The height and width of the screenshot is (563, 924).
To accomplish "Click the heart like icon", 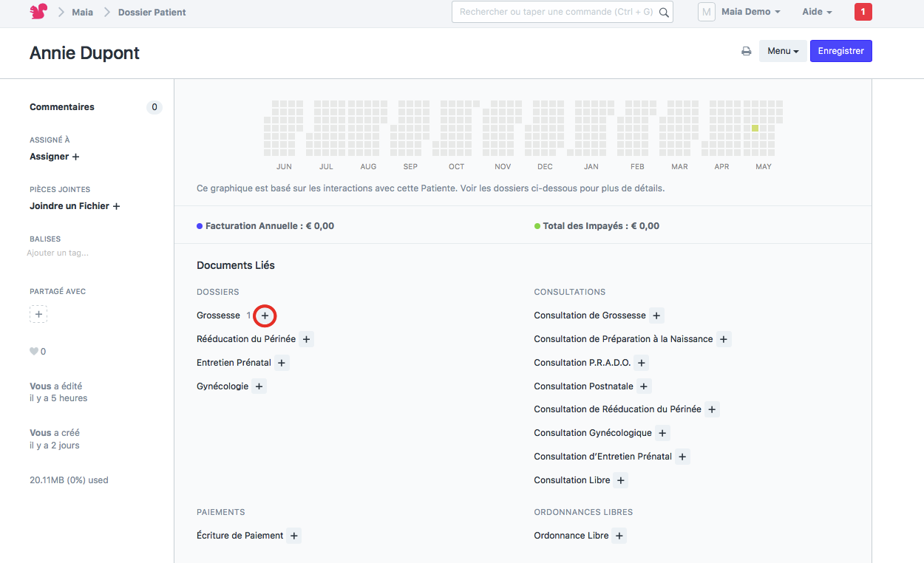I will pos(34,352).
